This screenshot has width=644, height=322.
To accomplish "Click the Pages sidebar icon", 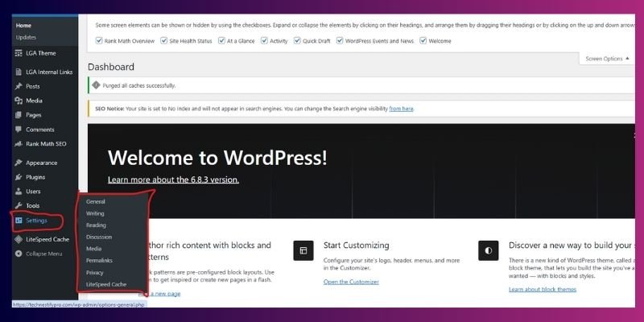I will tap(18, 115).
